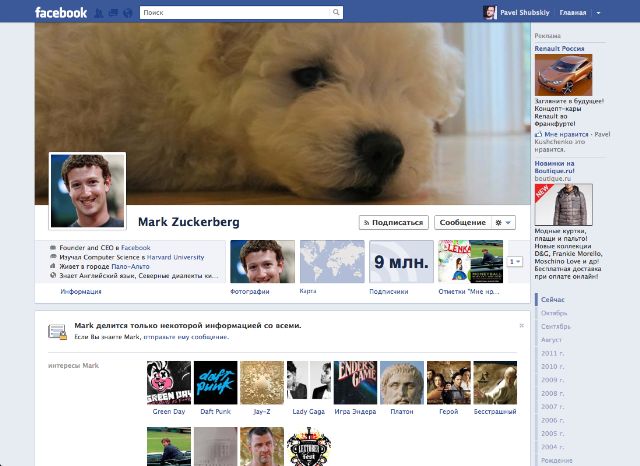Image resolution: width=640 pixels, height=466 pixels.
Task: Open the Lettuce Fest logo interest icon
Action: click(x=309, y=446)
